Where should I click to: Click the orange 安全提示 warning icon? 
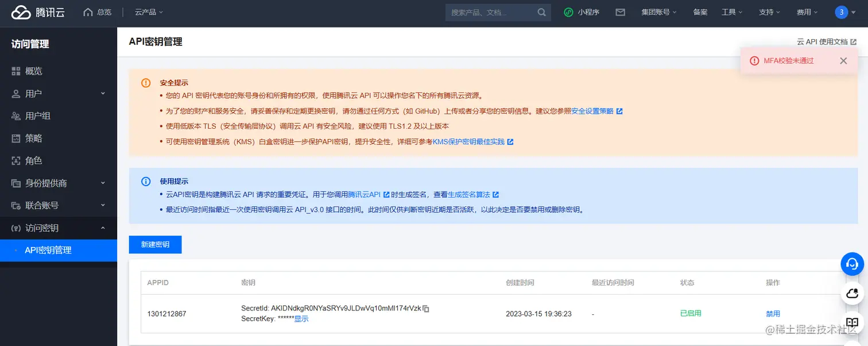(x=146, y=83)
